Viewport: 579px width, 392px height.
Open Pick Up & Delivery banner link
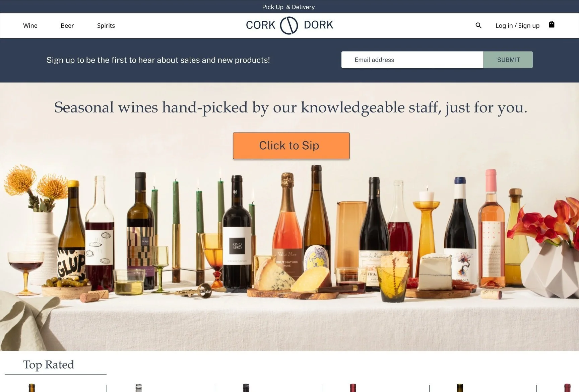[288, 7]
